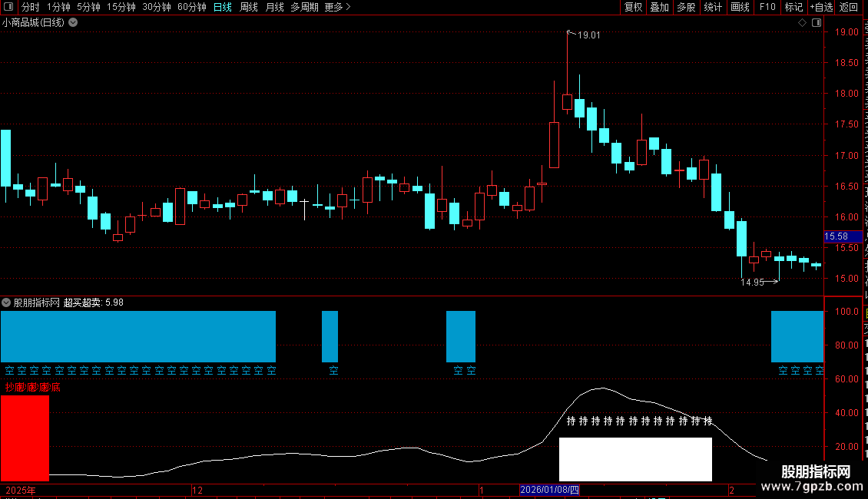Expand the 股朋指标网 indicator menu circle
This screenshot has height=499, width=868.
[6, 302]
